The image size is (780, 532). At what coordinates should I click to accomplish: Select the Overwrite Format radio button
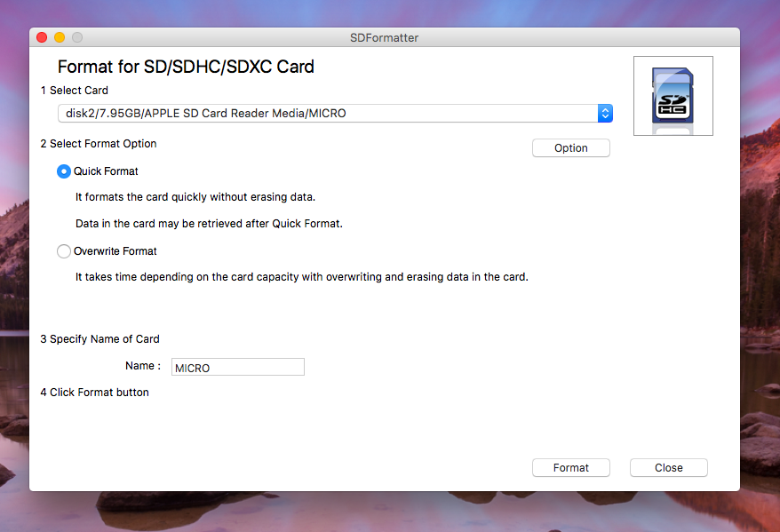coord(64,251)
